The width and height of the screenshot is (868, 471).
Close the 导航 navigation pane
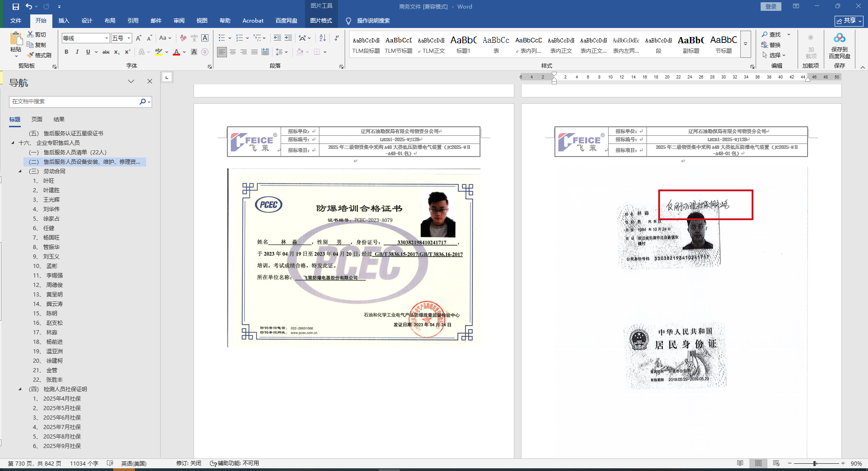pyautogui.click(x=150, y=81)
